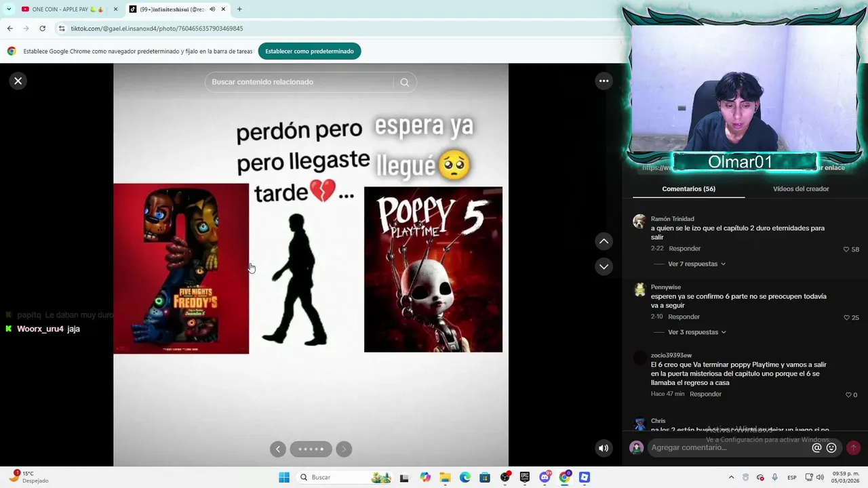868x488 pixels.
Task: Open the weather widget showing 15°C Despejado
Action: [30, 477]
